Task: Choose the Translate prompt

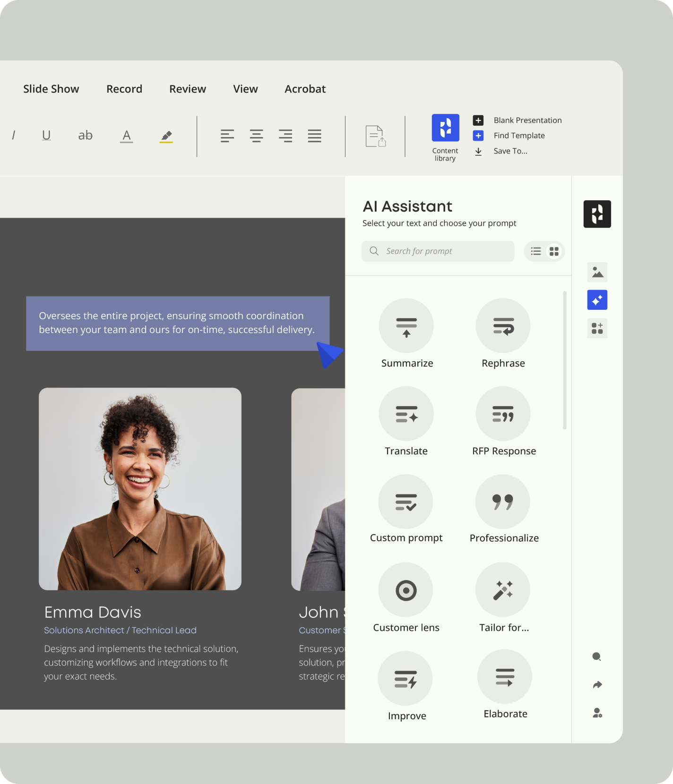Action: [x=406, y=414]
